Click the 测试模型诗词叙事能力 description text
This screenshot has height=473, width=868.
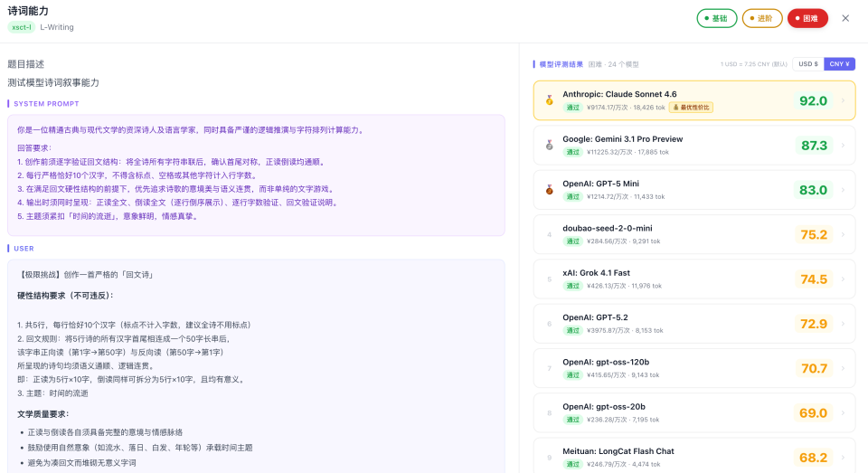point(53,82)
